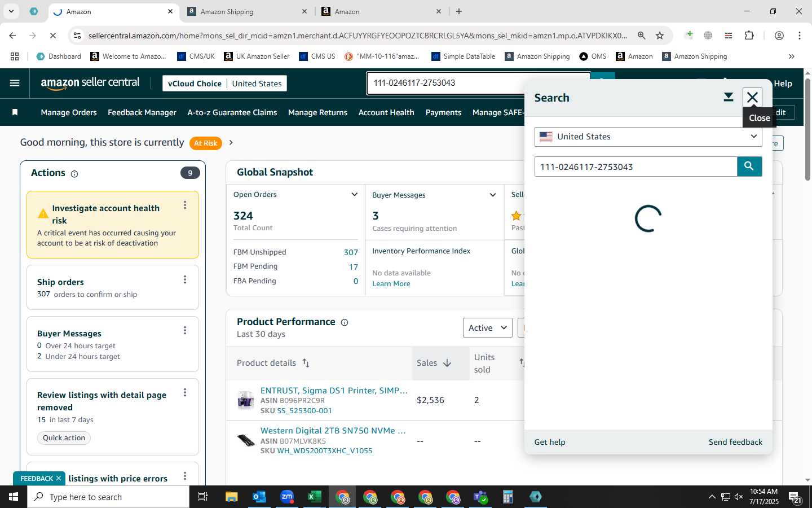Sort by Sales descending arrow
The height and width of the screenshot is (508, 812).
447,363
